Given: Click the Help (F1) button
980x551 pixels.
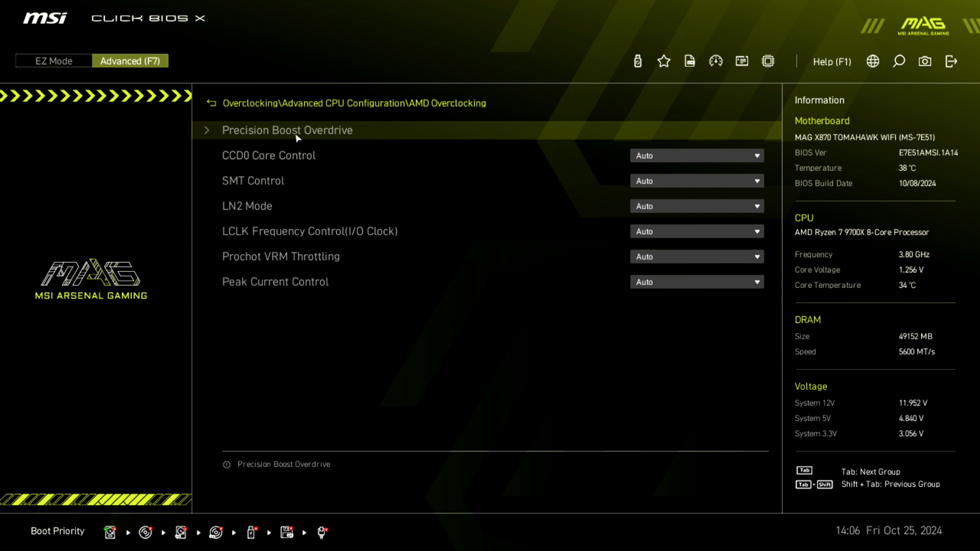Looking at the screenshot, I should pyautogui.click(x=832, y=62).
